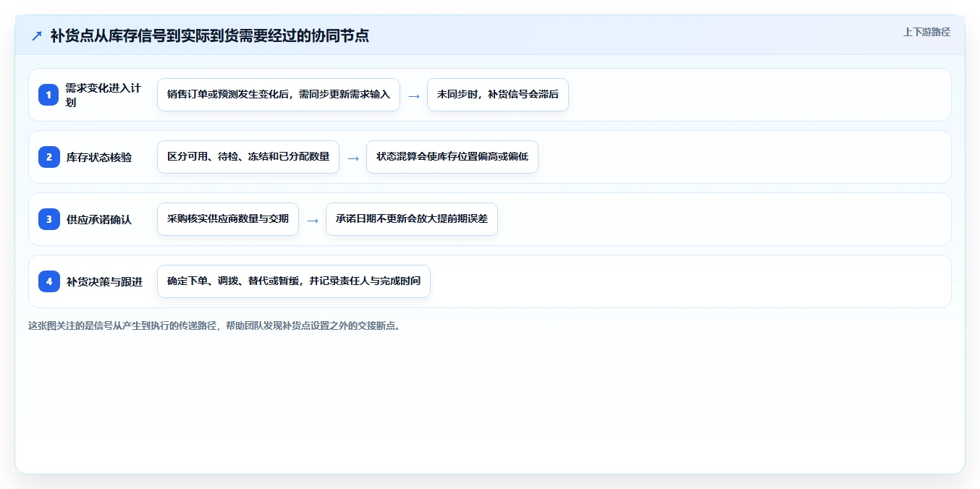Click the step 3 number badge
Image resolution: width=980 pixels, height=489 pixels.
(x=48, y=219)
